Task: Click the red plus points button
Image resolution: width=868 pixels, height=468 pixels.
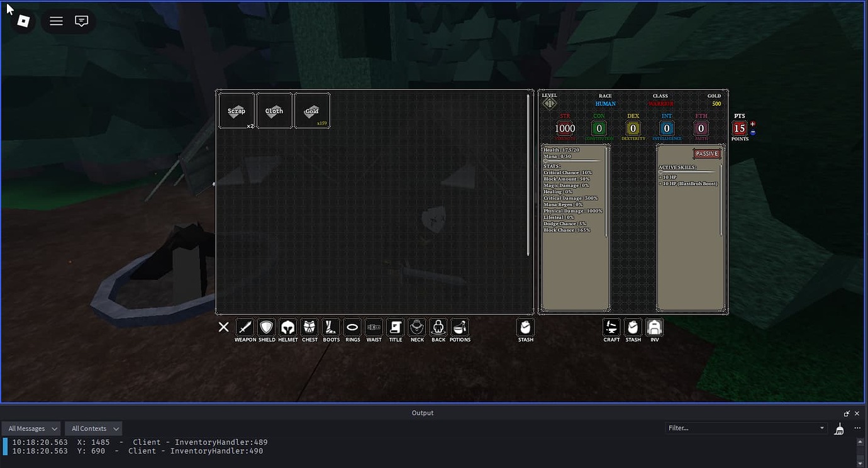Action: (x=753, y=124)
